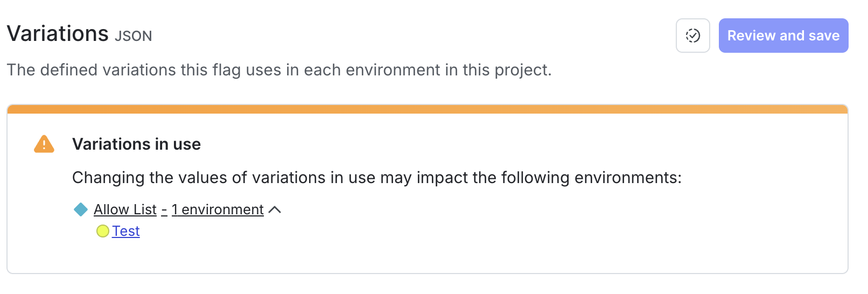Screen dimensions: 868x294
Task: Click the dash after Allow List
Action: 164,210
